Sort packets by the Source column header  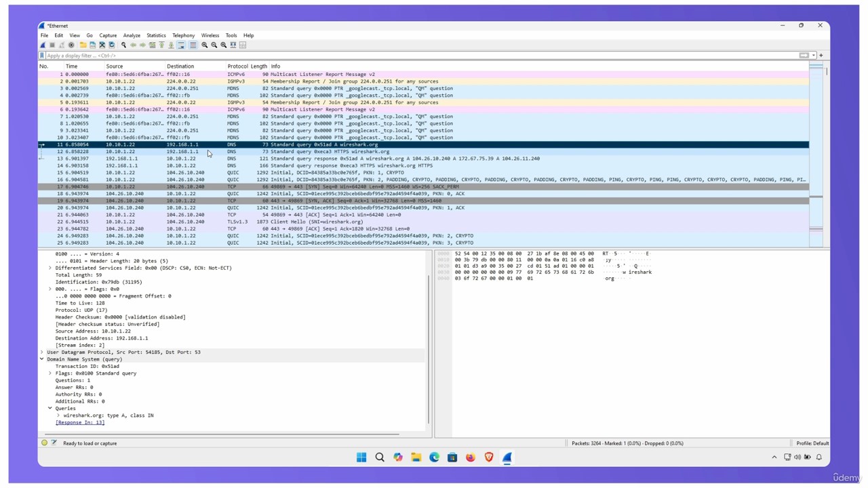(134, 66)
